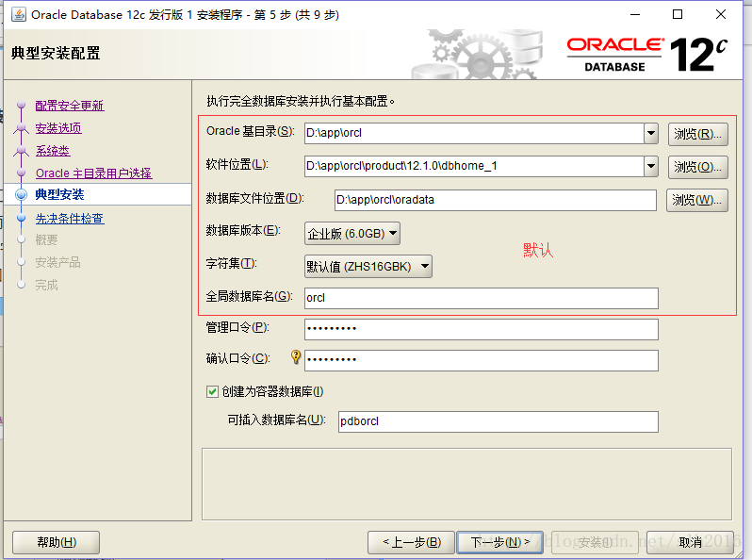The image size is (752, 560).
Task: Click 数据库文件位置 input field
Action: pyautogui.click(x=496, y=200)
